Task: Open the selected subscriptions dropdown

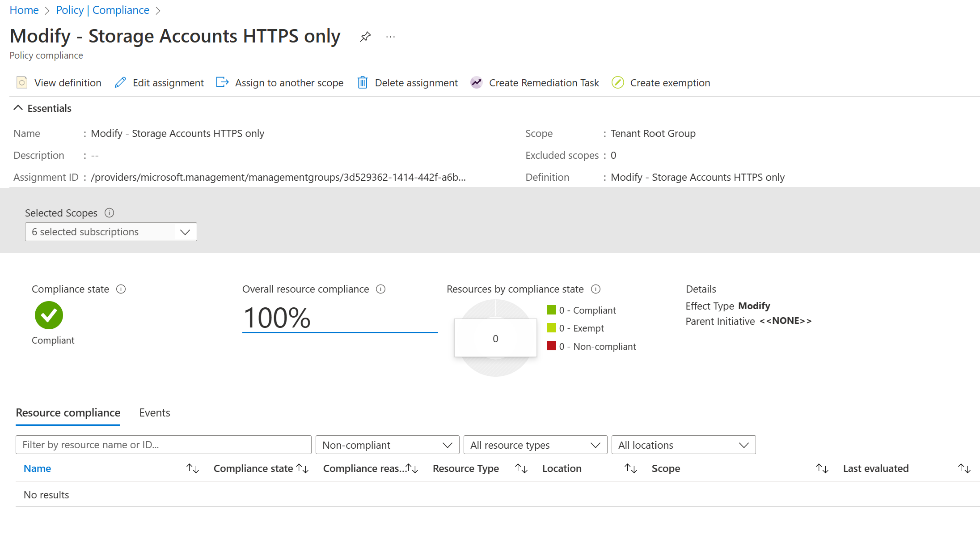Action: pos(111,232)
